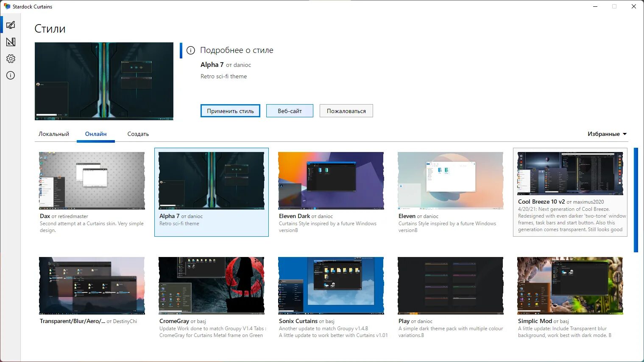Image resolution: width=644 pixels, height=362 pixels.
Task: Click 'Alpha 7' heading in details panel
Action: point(212,64)
